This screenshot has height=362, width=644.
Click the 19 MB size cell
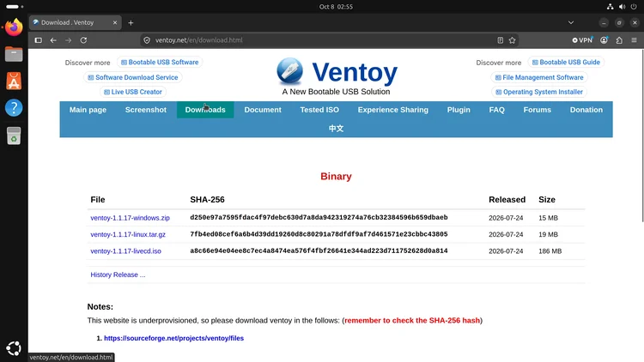click(548, 235)
